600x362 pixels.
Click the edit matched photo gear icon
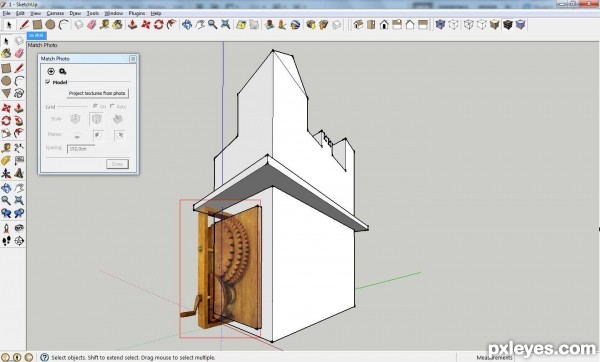[x=63, y=72]
